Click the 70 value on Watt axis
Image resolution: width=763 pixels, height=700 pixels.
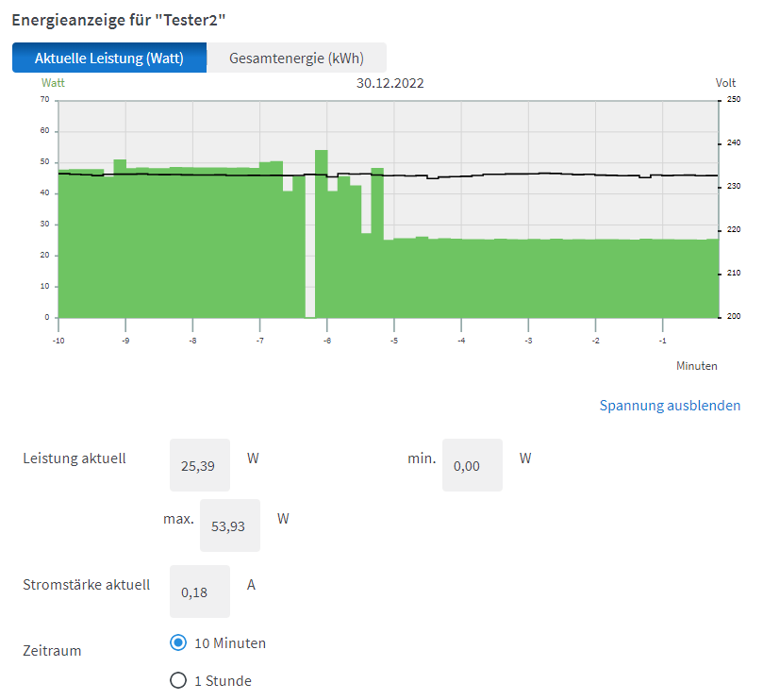[44, 99]
